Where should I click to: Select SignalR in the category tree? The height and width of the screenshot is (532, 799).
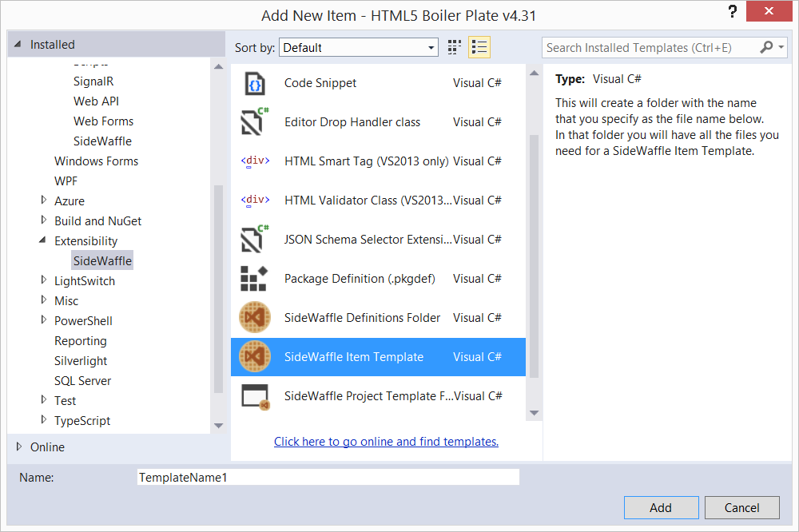pyautogui.click(x=93, y=81)
